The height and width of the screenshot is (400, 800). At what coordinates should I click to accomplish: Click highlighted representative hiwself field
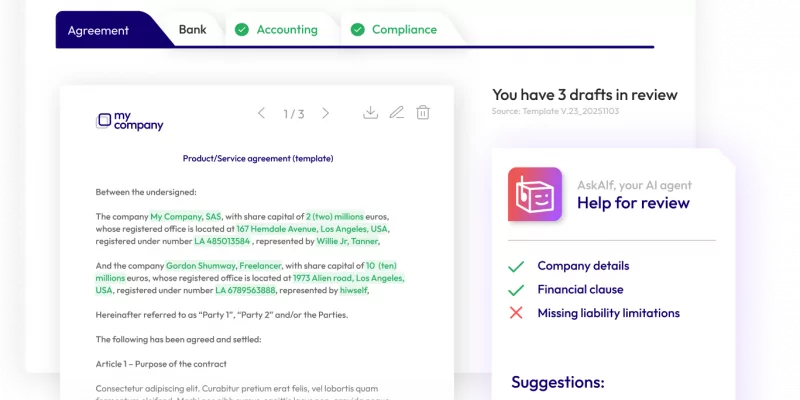354,290
